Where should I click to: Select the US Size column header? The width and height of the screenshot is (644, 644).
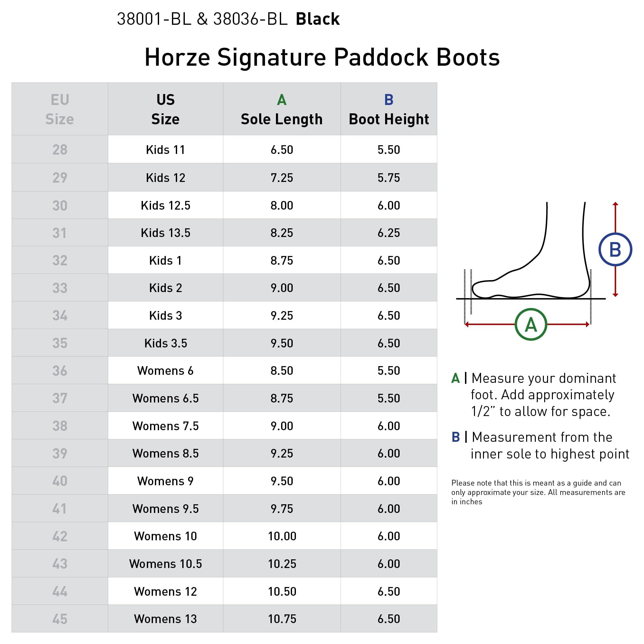tap(165, 109)
